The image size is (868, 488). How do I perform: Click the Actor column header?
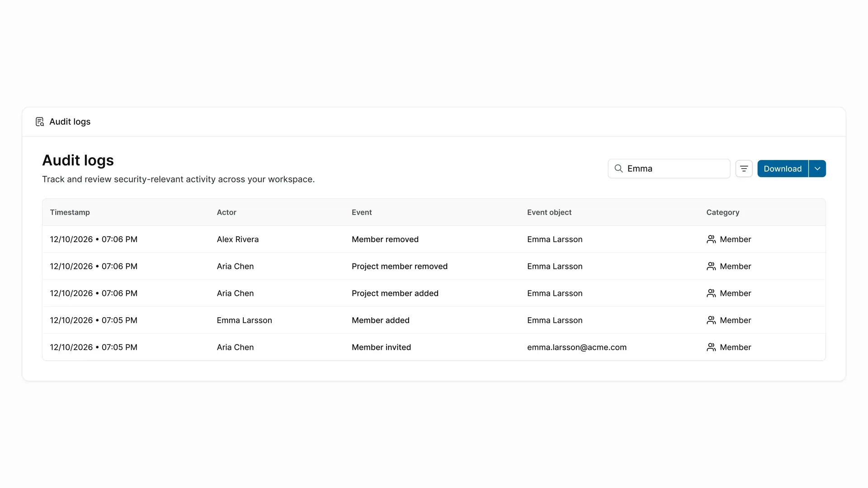pyautogui.click(x=226, y=212)
